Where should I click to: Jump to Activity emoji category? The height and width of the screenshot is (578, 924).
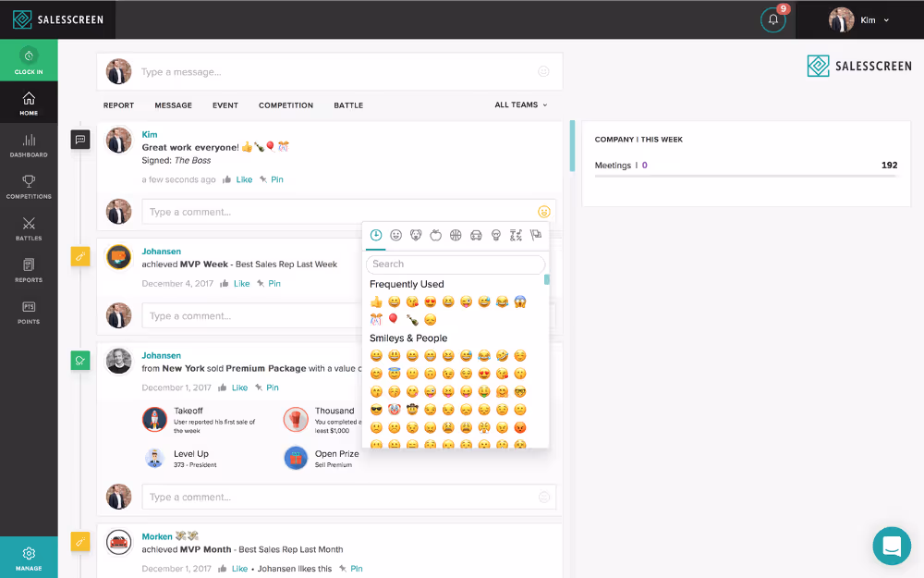(456, 235)
